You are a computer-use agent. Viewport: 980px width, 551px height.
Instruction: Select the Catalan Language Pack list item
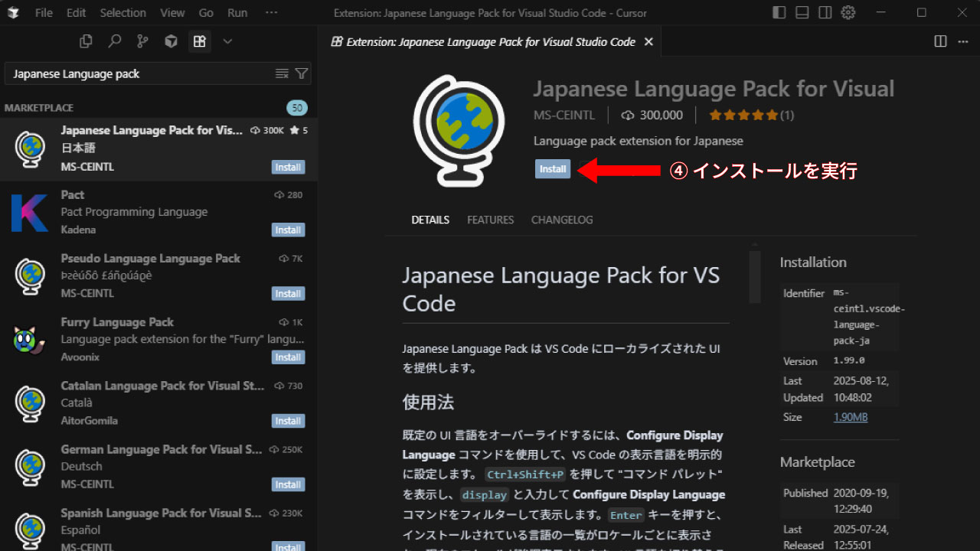158,403
